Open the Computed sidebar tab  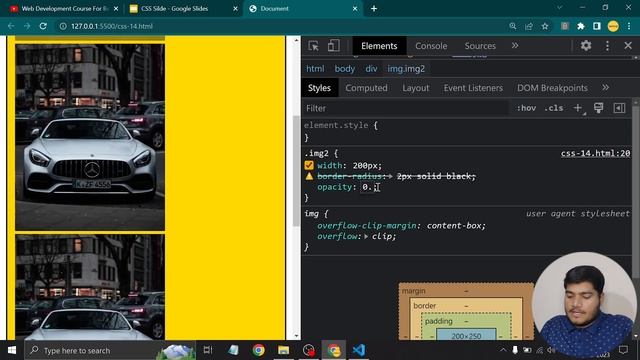(x=366, y=88)
